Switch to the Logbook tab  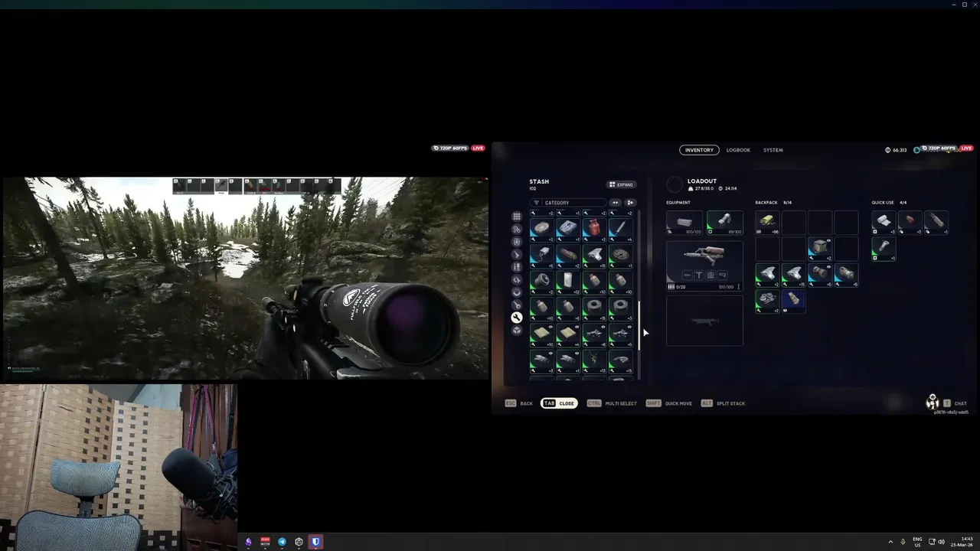click(738, 150)
